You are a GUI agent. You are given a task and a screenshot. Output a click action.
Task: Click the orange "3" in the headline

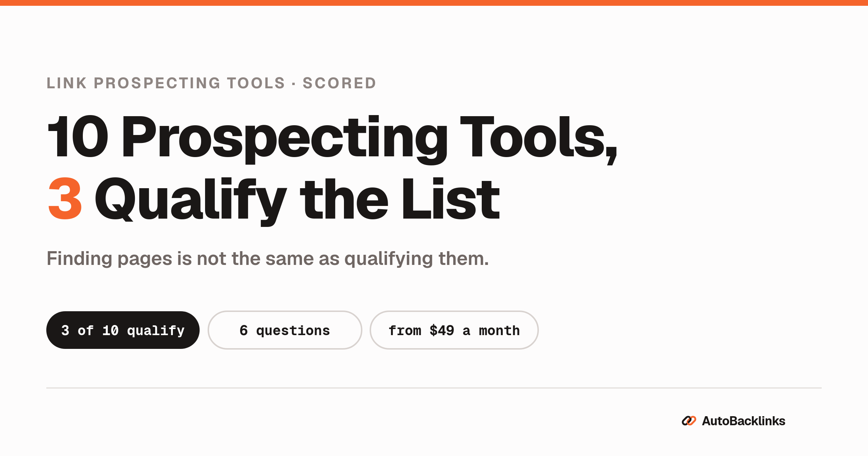(x=65, y=199)
